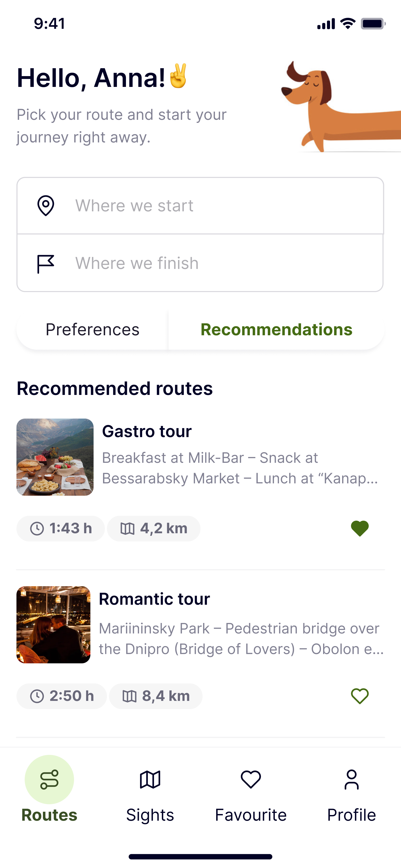Tap the Gastro tour food thumbnail
The height and width of the screenshot is (868, 401).
55,457
